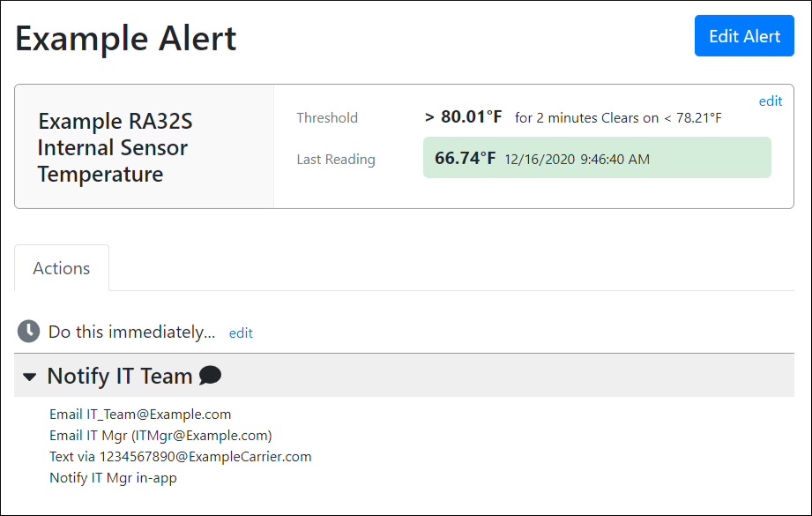Click the Email IT_Team@Example.com entry
Viewport: 812px width, 516px height.
point(140,414)
